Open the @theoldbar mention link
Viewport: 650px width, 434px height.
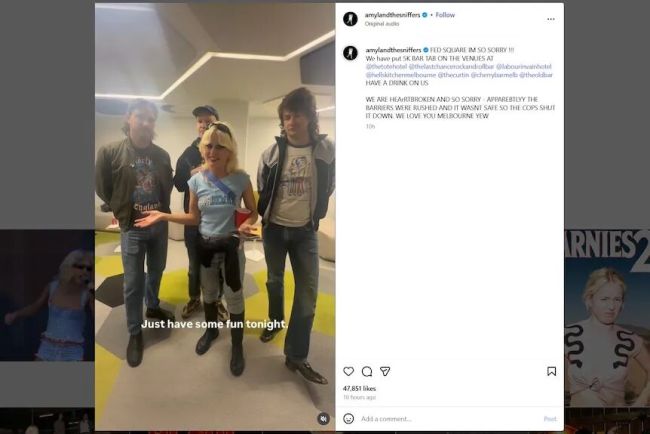coord(536,75)
